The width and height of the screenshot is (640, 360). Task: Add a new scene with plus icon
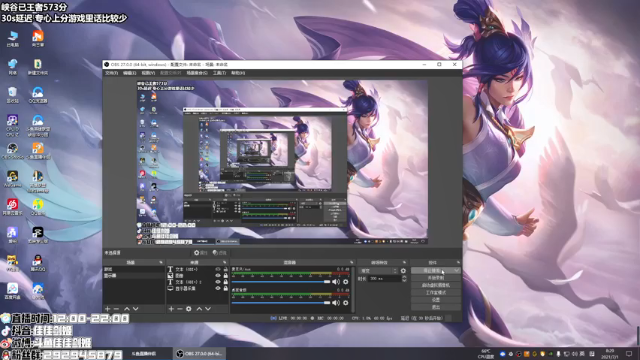(x=107, y=309)
